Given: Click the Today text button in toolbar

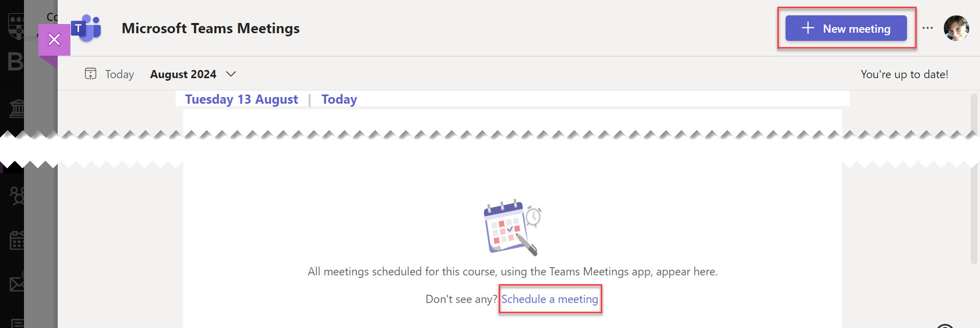Looking at the screenshot, I should click(119, 74).
